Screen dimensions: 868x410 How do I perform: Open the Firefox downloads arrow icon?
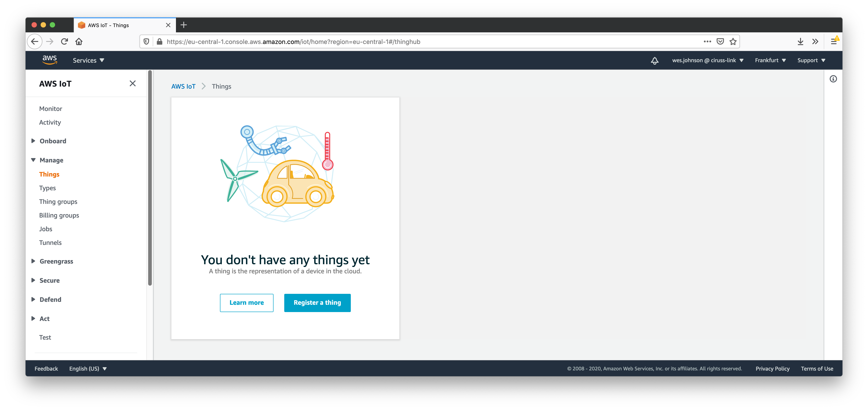(x=800, y=42)
